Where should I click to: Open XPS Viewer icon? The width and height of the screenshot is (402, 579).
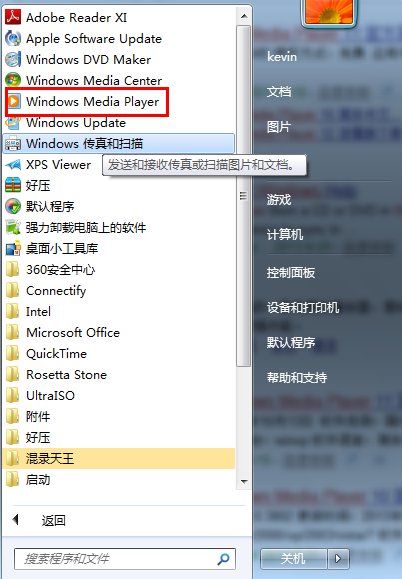(x=13, y=164)
